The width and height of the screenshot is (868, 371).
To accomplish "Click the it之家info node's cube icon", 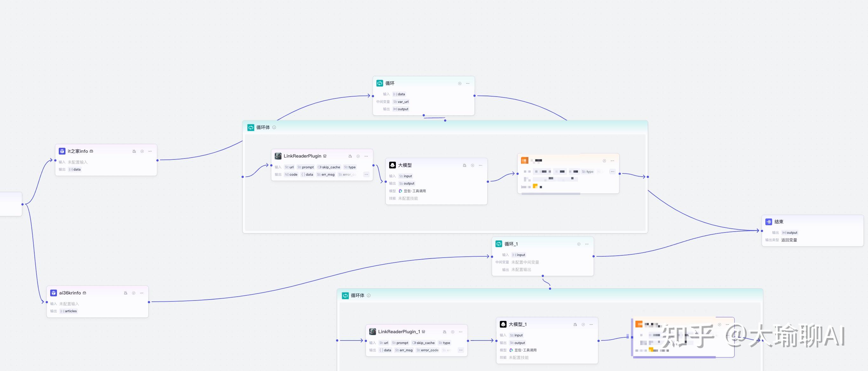I will 62,151.
